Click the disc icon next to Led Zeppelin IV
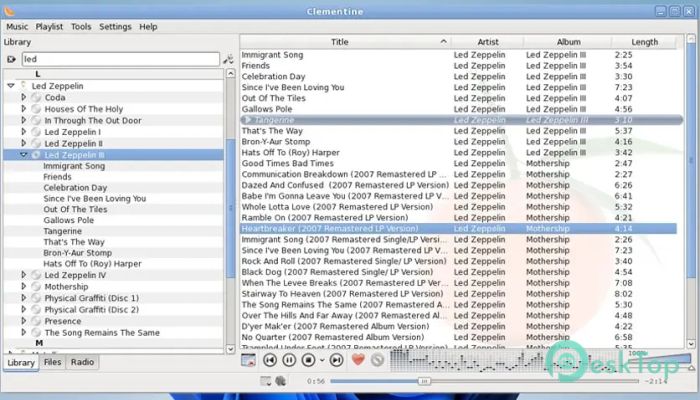The height and width of the screenshot is (400, 700). (x=36, y=275)
